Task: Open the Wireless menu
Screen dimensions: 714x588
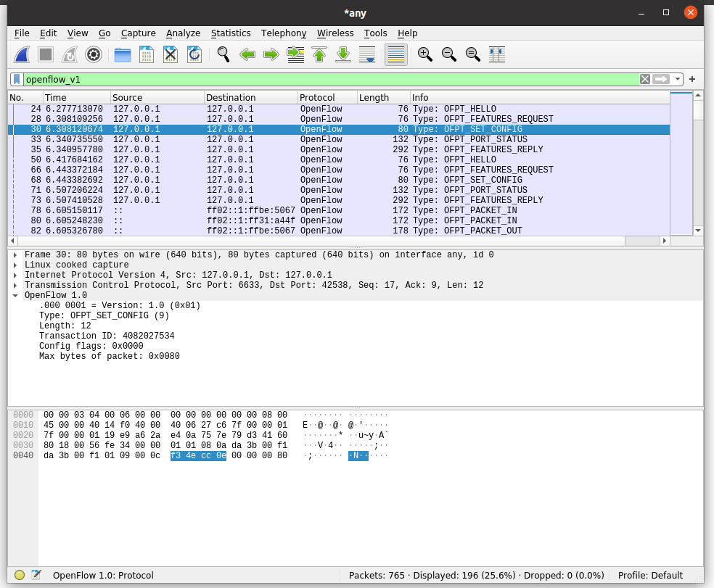Action: coord(335,33)
